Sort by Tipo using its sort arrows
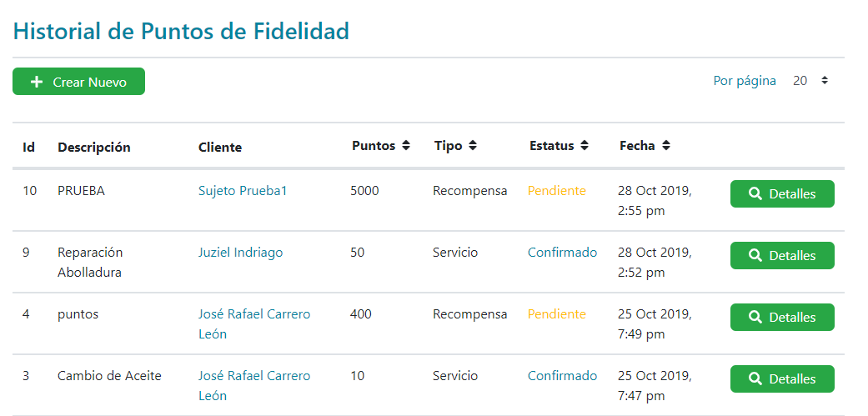The width and height of the screenshot is (868, 416). click(473, 145)
